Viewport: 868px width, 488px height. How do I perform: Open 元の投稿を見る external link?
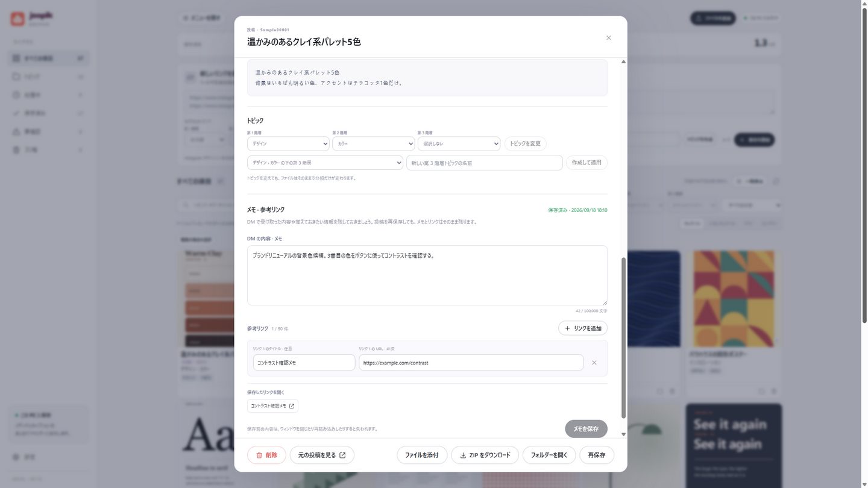coord(322,455)
